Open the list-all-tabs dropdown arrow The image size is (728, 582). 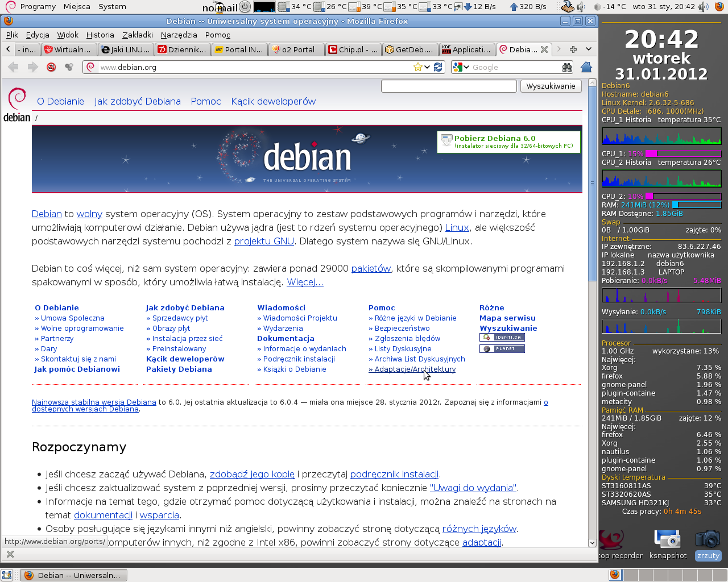[589, 49]
